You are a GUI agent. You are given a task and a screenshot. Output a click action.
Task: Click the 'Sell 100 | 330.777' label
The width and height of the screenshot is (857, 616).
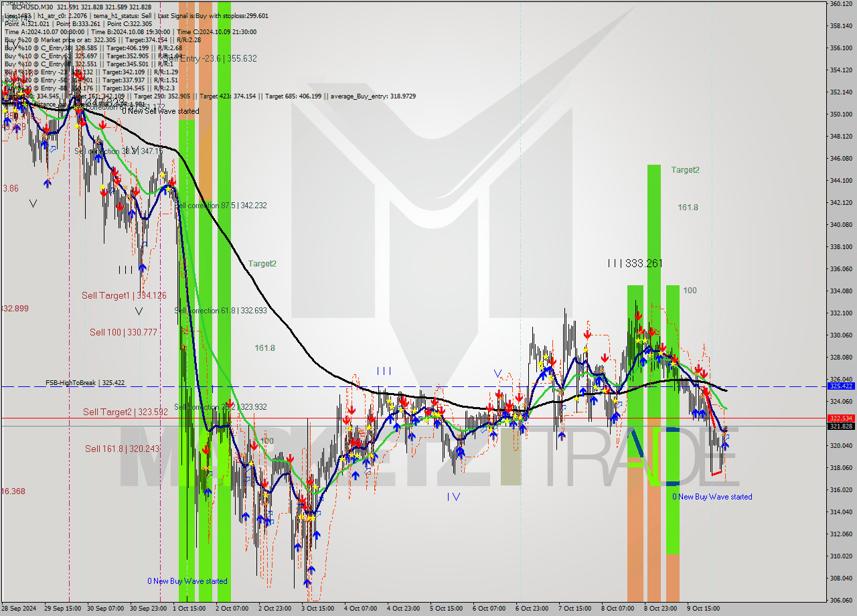(x=123, y=332)
